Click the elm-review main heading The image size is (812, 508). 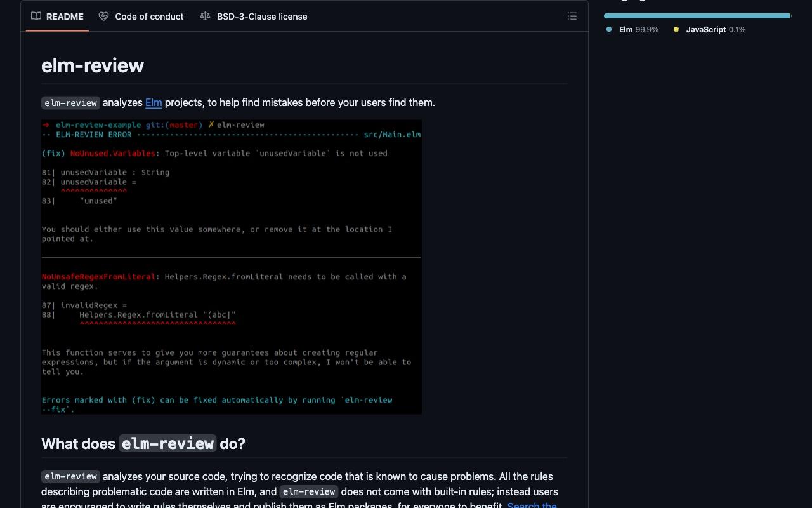[x=93, y=65]
